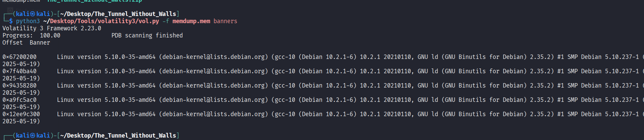Select offset 0x67200200 in the output
Screen dimensions: 644x140
pyautogui.click(x=19, y=57)
